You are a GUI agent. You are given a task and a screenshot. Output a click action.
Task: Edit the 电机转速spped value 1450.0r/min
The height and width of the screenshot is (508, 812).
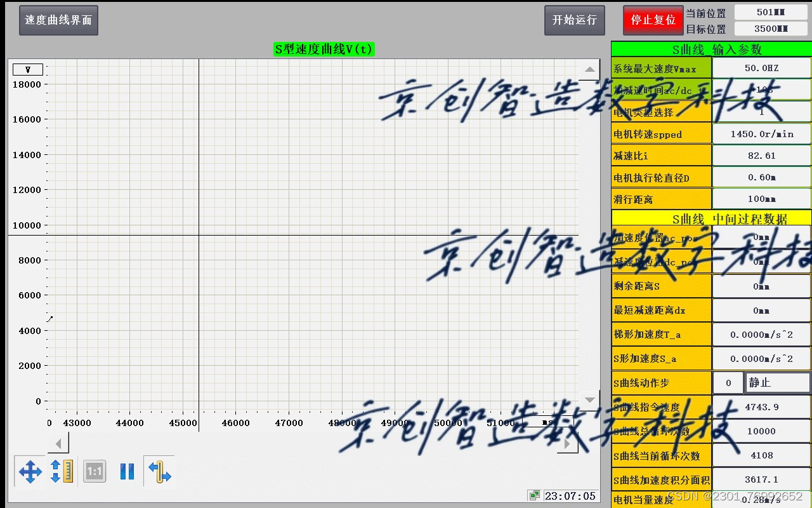(761, 134)
